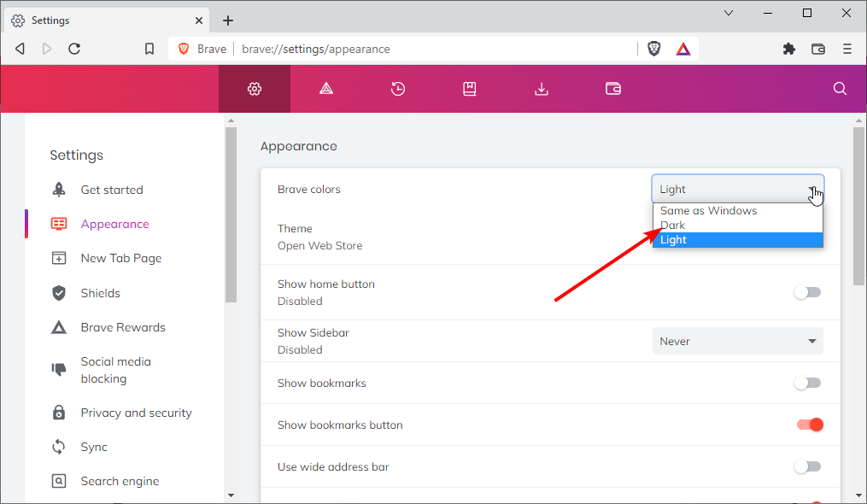The image size is (867, 504).
Task: Click the Appearance sidebar icon
Action: point(59,224)
